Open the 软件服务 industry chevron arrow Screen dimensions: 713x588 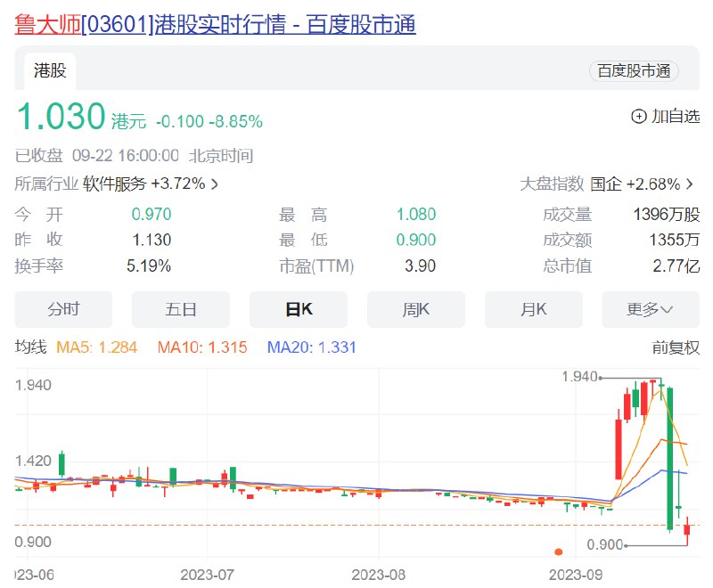[215, 184]
